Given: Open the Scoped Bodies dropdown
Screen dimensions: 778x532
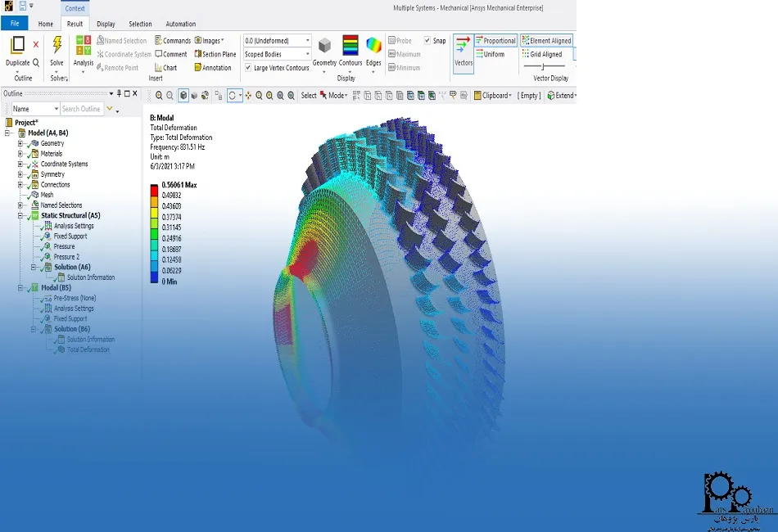Looking at the screenshot, I should [278, 54].
